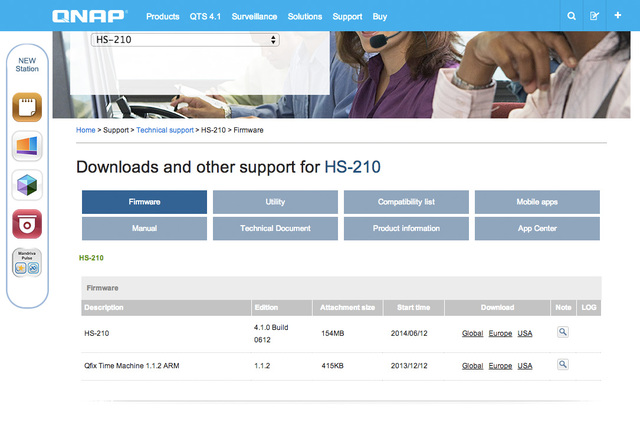Download Qfix Time Machine from Global

coord(472,367)
